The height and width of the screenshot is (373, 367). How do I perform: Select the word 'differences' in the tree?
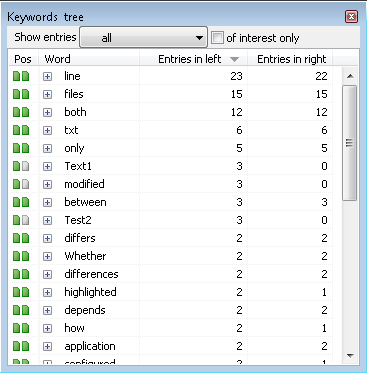[91, 274]
